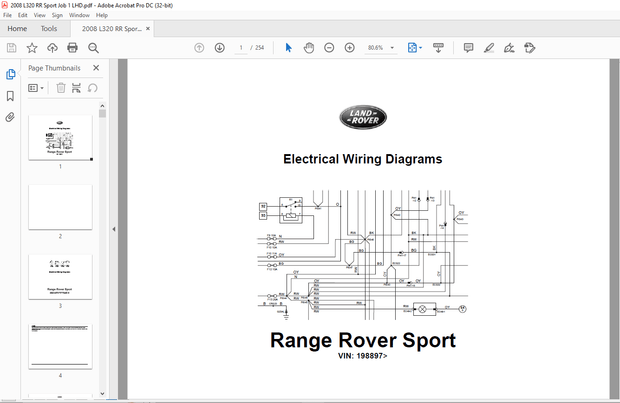Viewport: 620px width, 403px height.
Task: Activate the Hand pan tool
Action: [309, 48]
